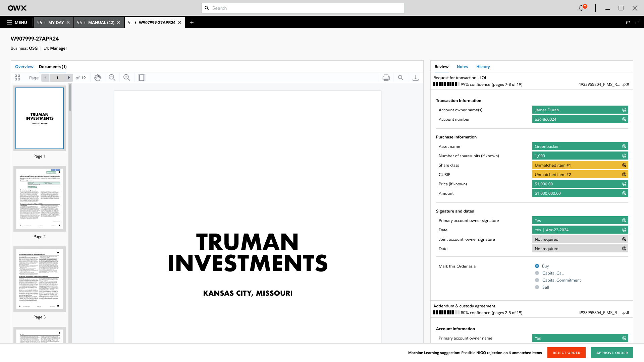This screenshot has width=644, height=362.
Task: Open the MENU hamburger
Action: pyautogui.click(x=17, y=22)
